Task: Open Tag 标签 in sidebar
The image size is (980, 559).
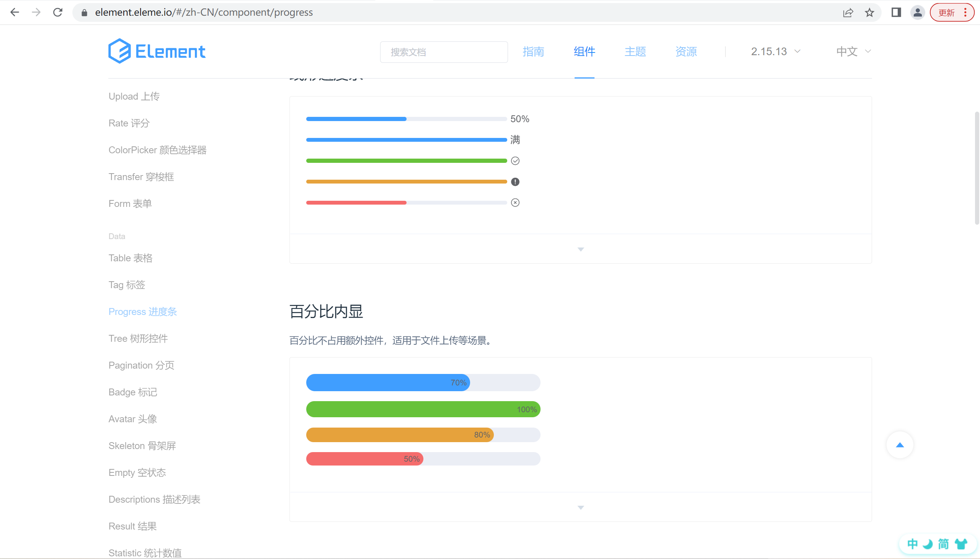Action: (x=127, y=285)
